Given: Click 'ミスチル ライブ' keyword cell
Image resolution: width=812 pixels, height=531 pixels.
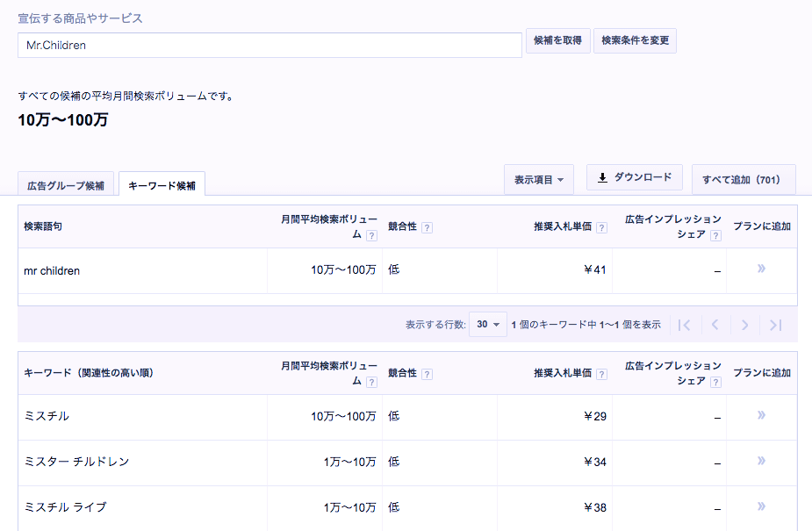Looking at the screenshot, I should pyautogui.click(x=143, y=507).
